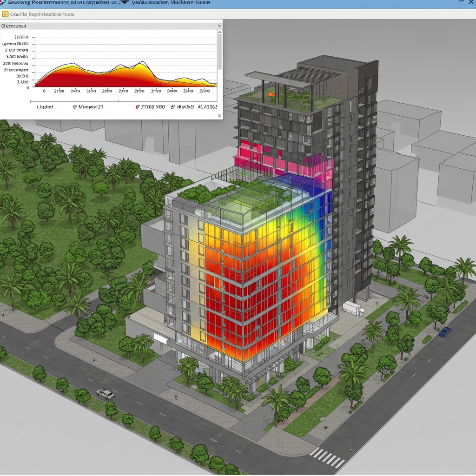The width and height of the screenshot is (476, 476).
Task: Click the chart scrollbar up arrow
Action: [220, 32]
